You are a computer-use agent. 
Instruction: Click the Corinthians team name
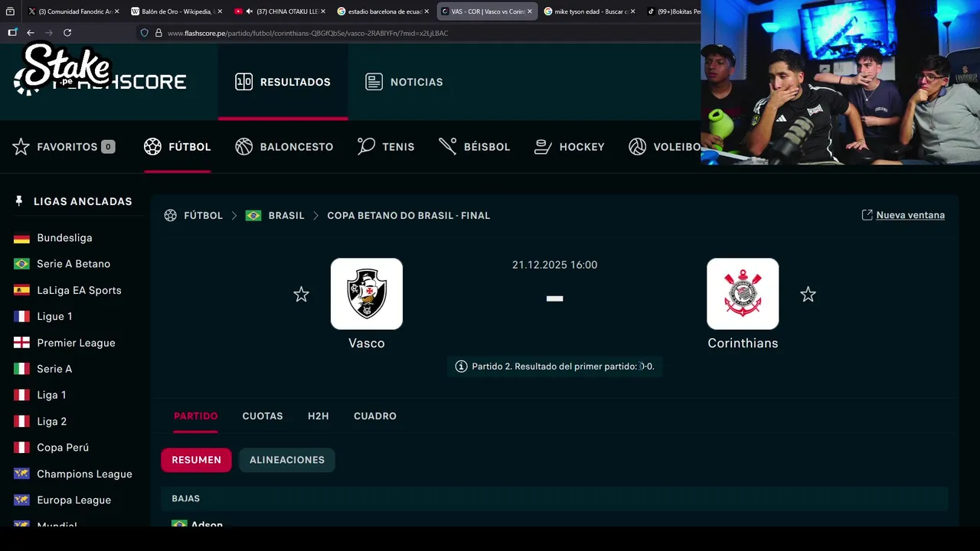point(743,343)
